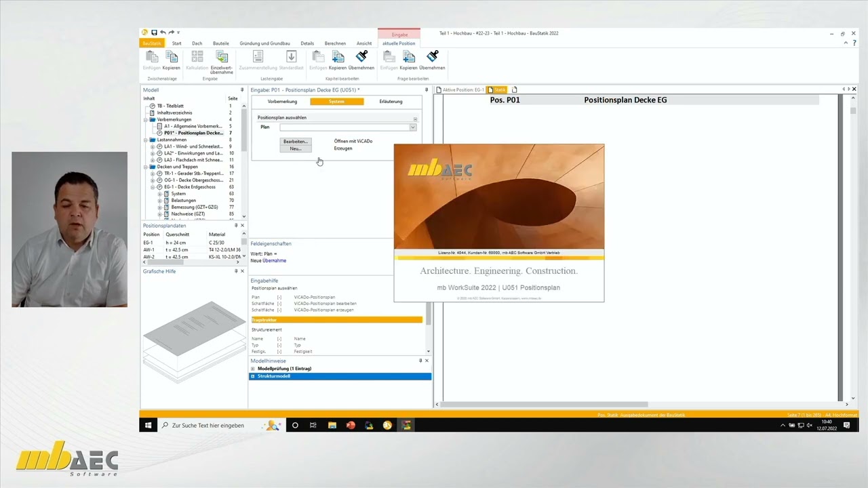Select Inhaltsverzeichnis in the model tree

175,113
